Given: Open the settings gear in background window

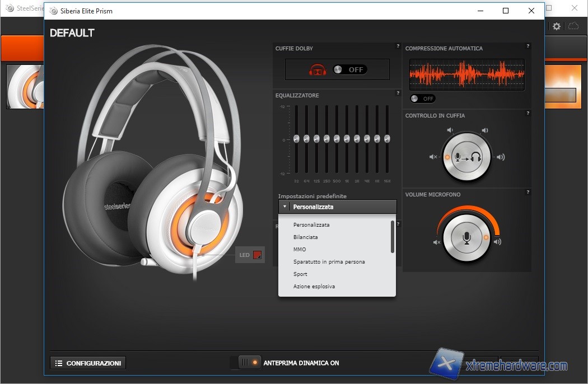Looking at the screenshot, I should [x=556, y=26].
